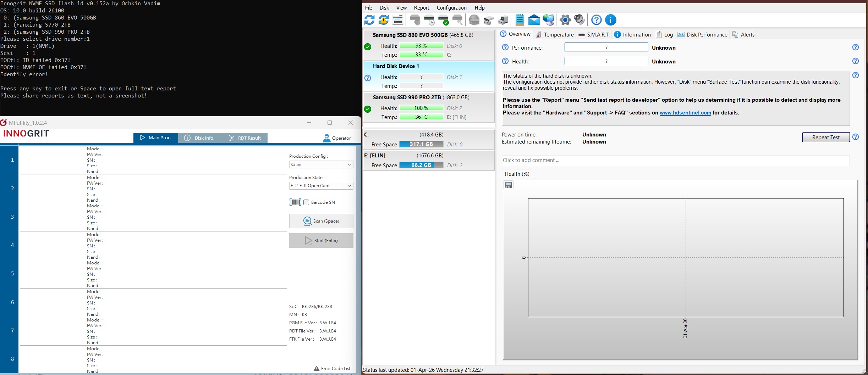
Task: Switch to the Information tab
Action: (x=632, y=34)
